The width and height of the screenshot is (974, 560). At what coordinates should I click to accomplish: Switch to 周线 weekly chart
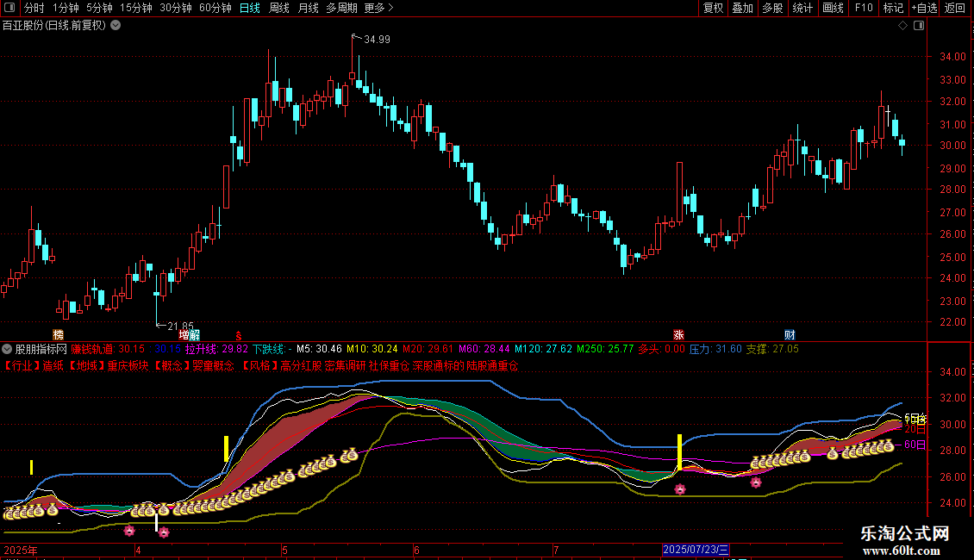click(x=279, y=8)
